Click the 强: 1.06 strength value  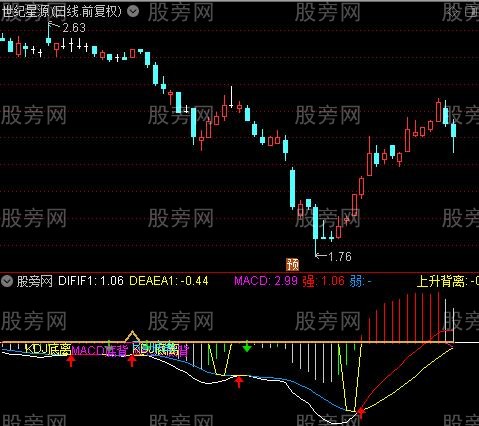coord(323,281)
